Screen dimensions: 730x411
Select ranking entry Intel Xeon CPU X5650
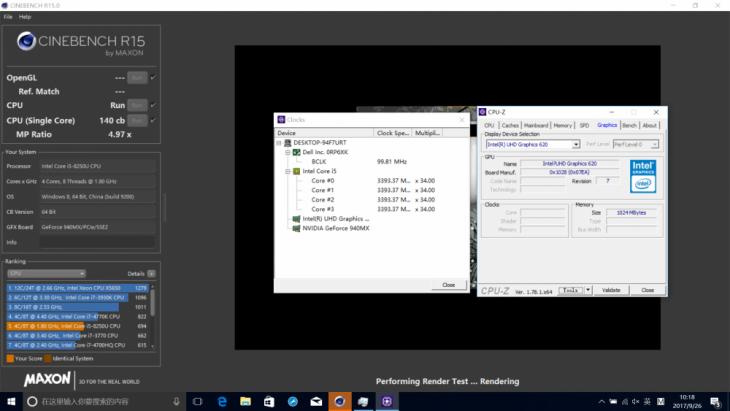point(77,288)
